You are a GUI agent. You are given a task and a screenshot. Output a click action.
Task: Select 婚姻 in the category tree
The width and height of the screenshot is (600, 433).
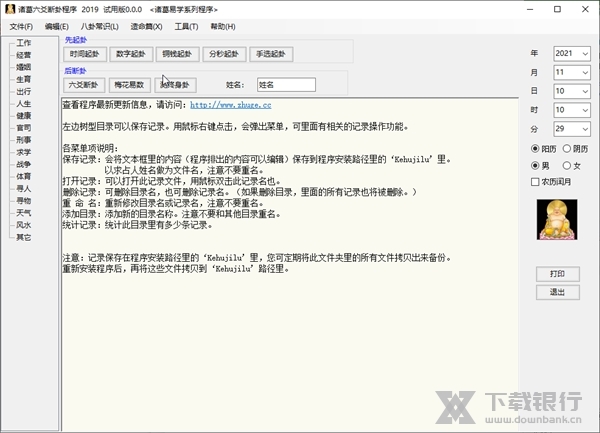tap(24, 67)
